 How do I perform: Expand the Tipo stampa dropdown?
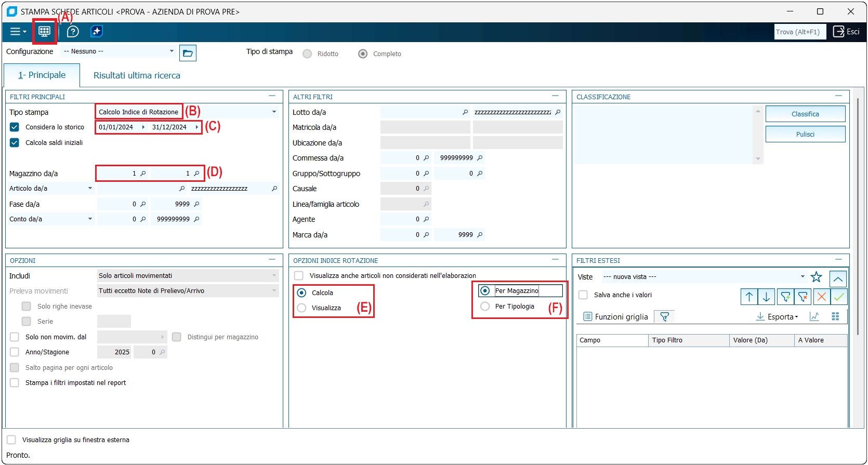[x=274, y=112]
